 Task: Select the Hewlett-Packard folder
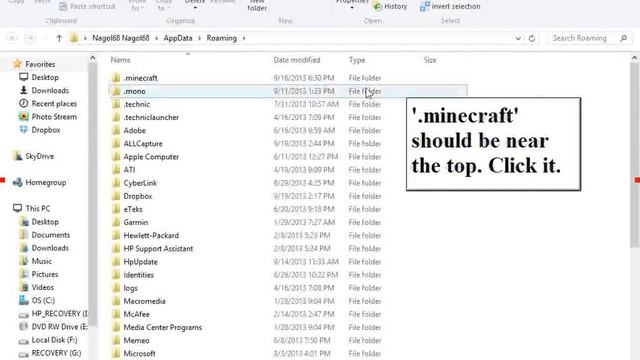151,236
